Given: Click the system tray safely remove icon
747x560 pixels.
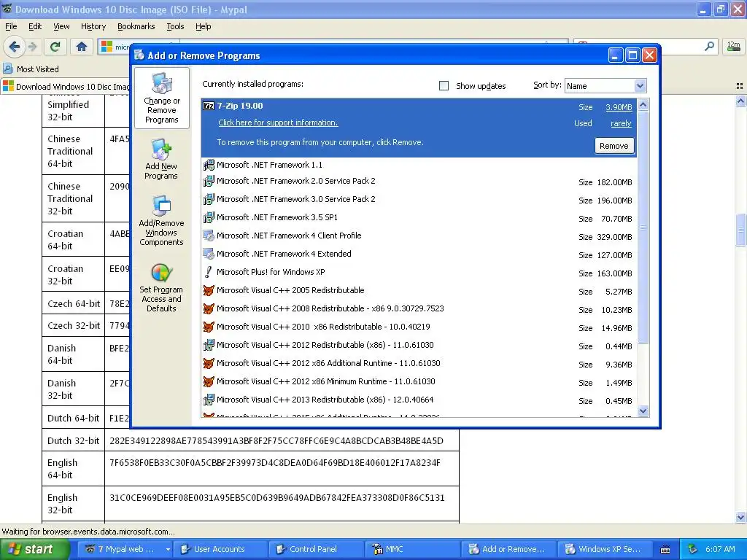Looking at the screenshot, I should [693, 549].
